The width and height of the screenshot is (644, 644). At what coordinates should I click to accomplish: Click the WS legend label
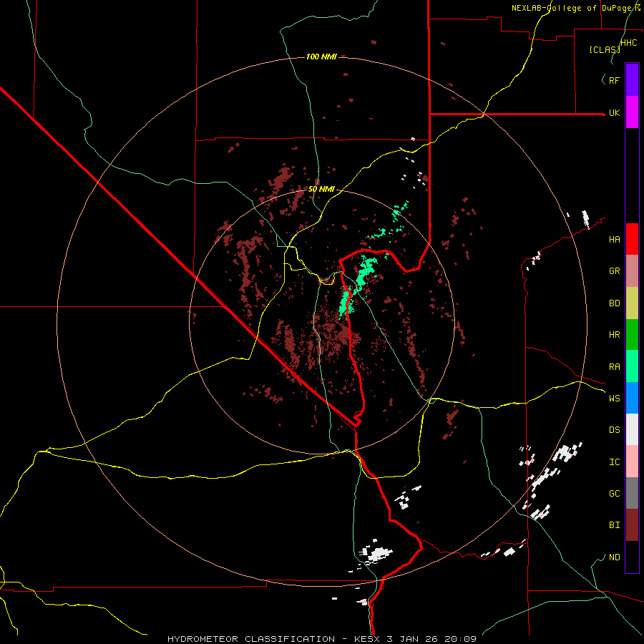click(x=614, y=399)
